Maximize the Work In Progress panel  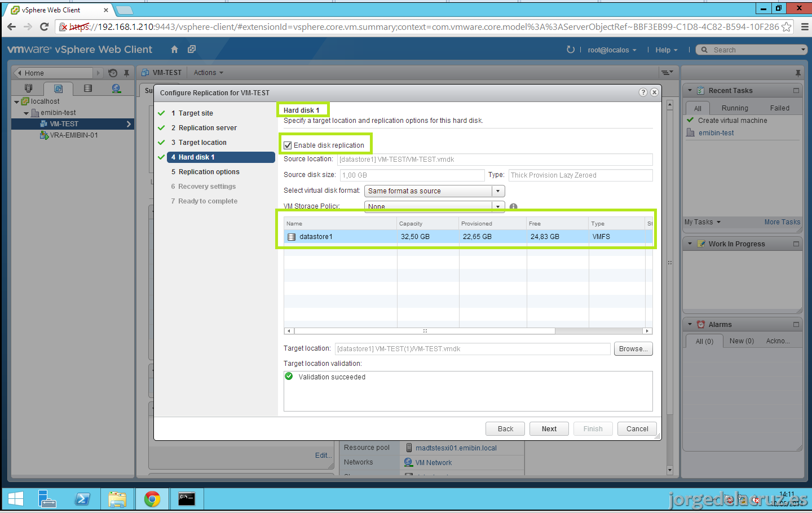[796, 244]
